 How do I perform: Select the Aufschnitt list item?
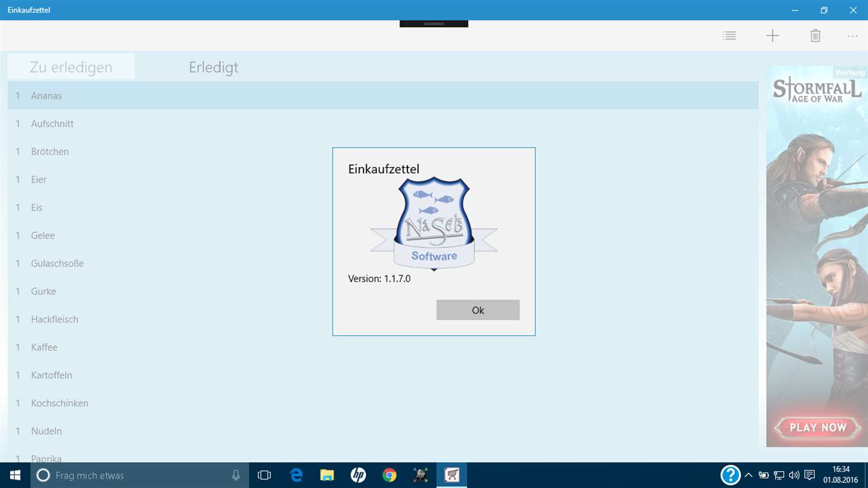pos(383,124)
